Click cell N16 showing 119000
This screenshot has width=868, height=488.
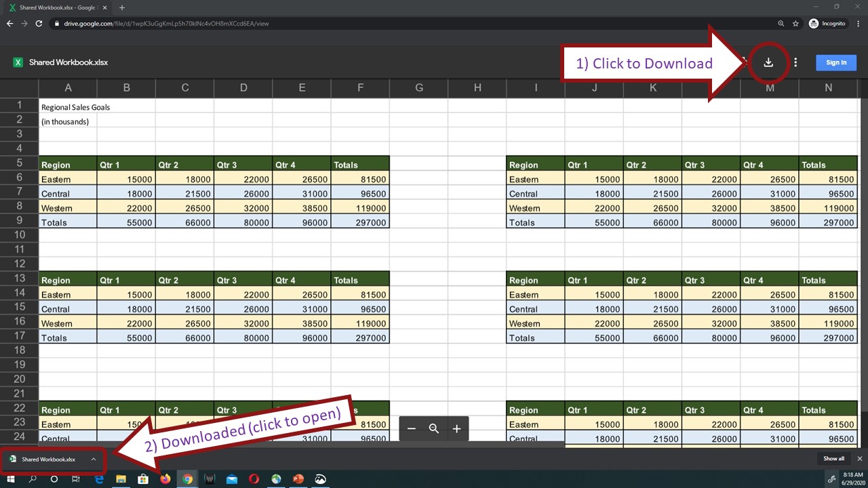click(x=828, y=323)
